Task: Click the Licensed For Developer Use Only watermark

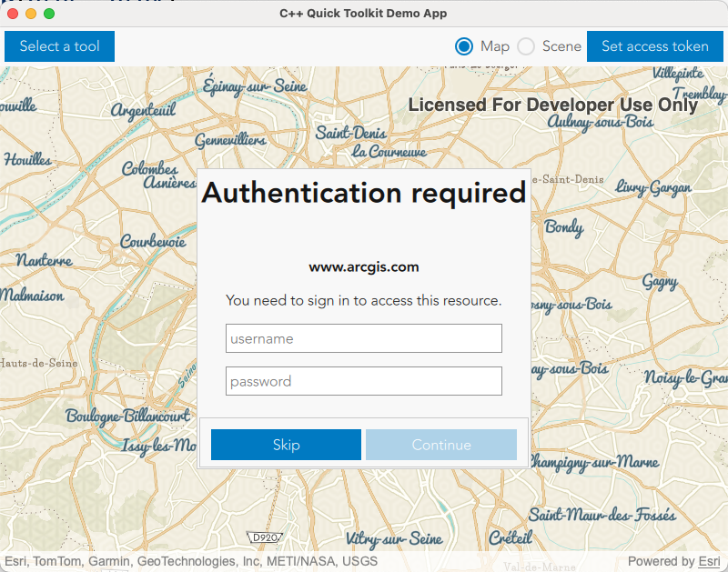Action: (x=556, y=105)
